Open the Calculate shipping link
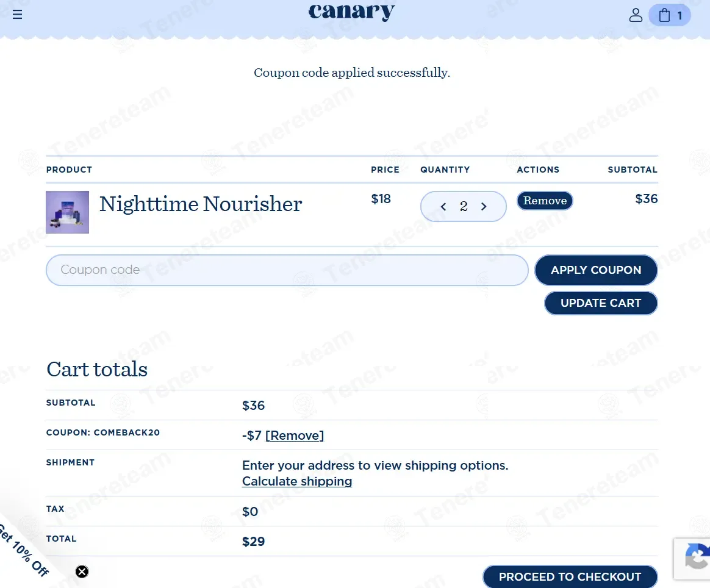710x588 pixels. point(297,481)
